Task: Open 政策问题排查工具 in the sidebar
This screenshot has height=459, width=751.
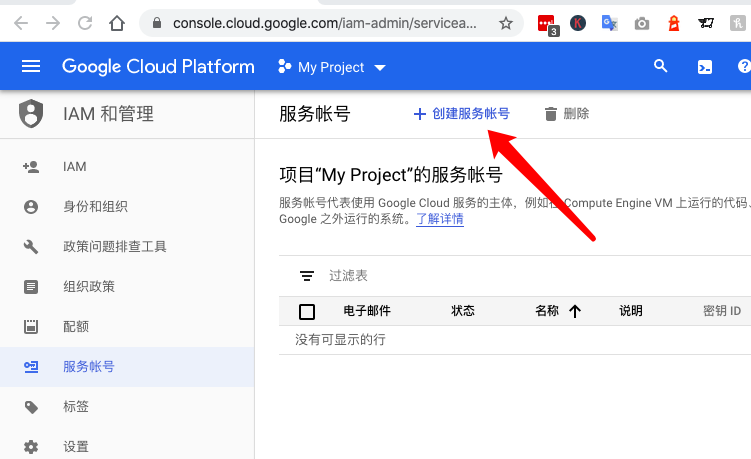Action: pyautogui.click(x=127, y=247)
